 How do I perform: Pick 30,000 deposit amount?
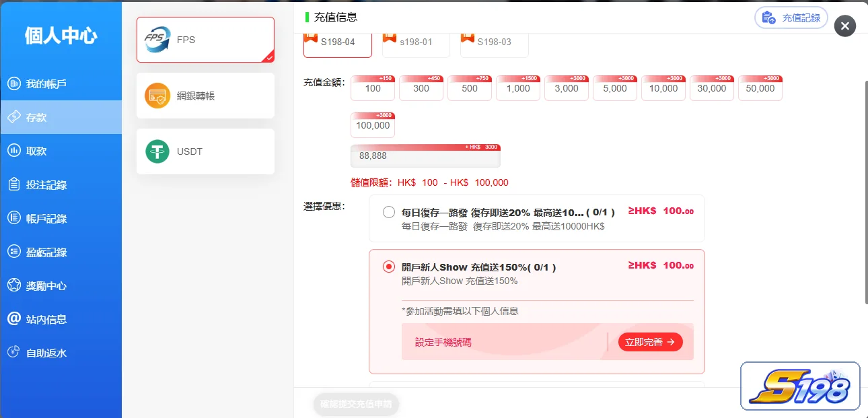(712, 88)
